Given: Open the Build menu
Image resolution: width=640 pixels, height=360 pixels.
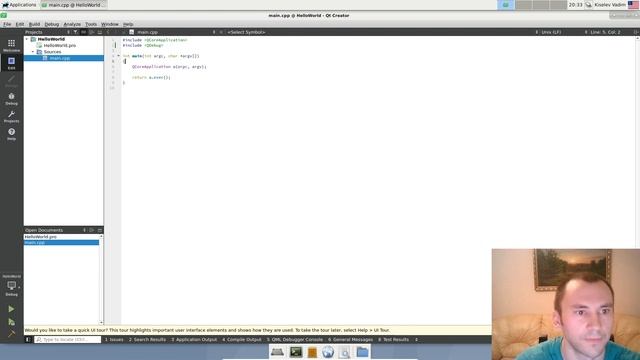Looking at the screenshot, I should [34, 24].
